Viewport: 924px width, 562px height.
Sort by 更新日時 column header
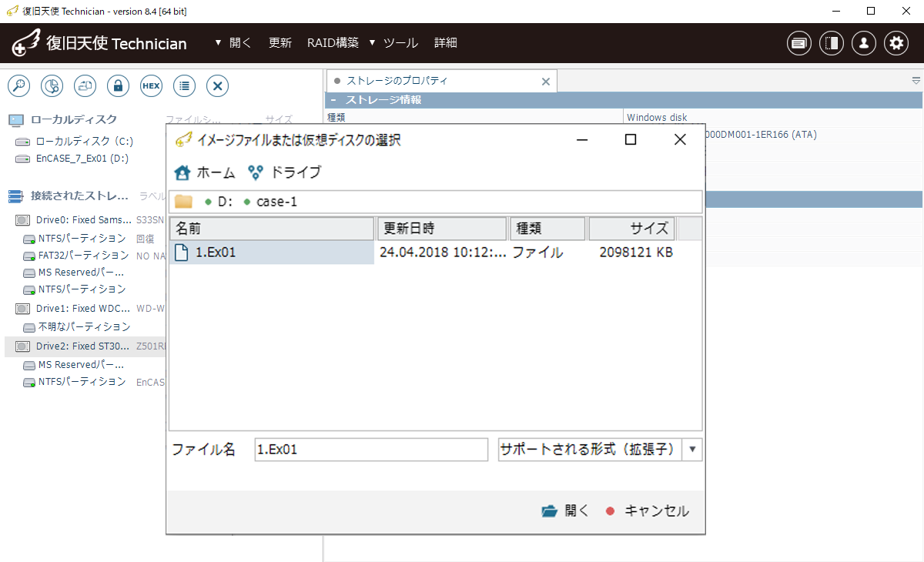click(x=442, y=229)
